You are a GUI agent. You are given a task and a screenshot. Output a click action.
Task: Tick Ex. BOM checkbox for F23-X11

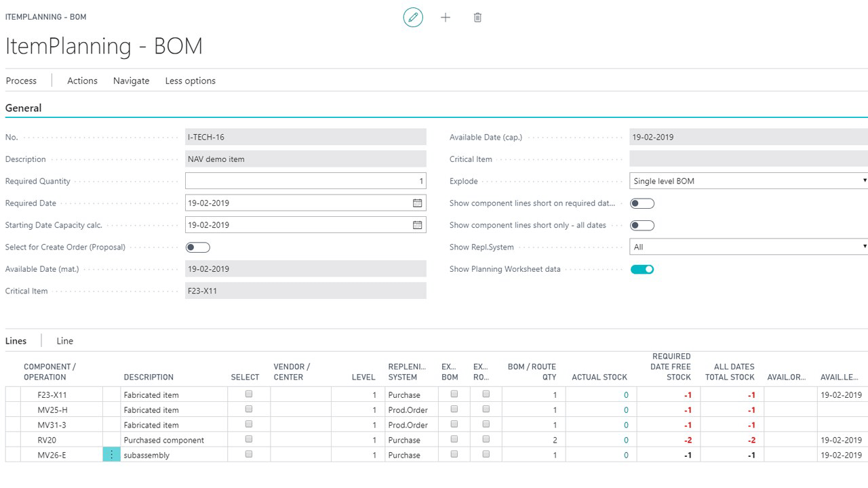454,394
